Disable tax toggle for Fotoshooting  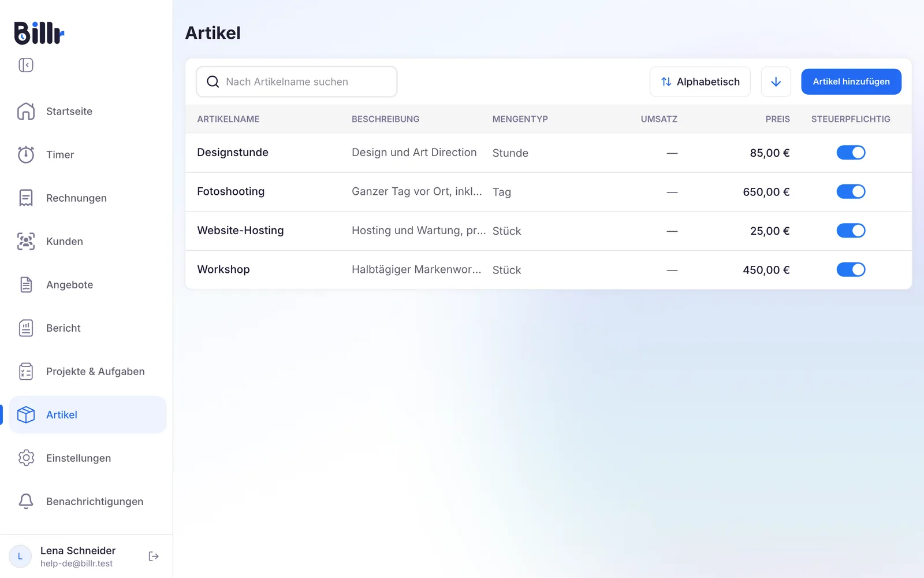tap(851, 191)
